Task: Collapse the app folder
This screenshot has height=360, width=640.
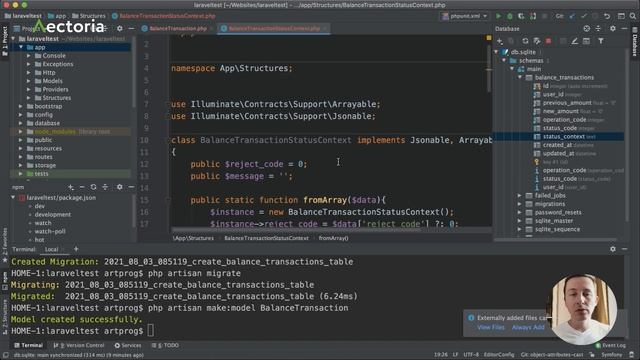Action: tap(21, 47)
